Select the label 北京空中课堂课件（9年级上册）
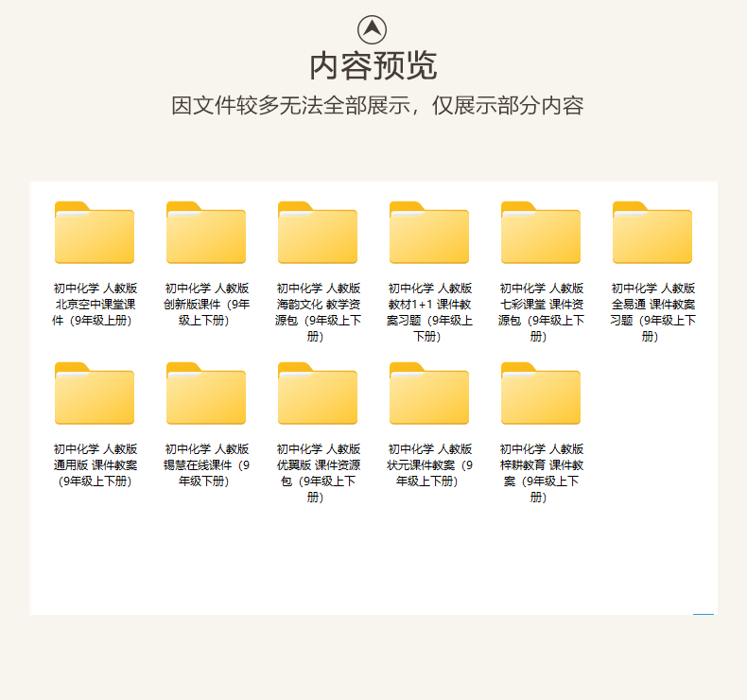The image size is (747, 700). point(95,304)
